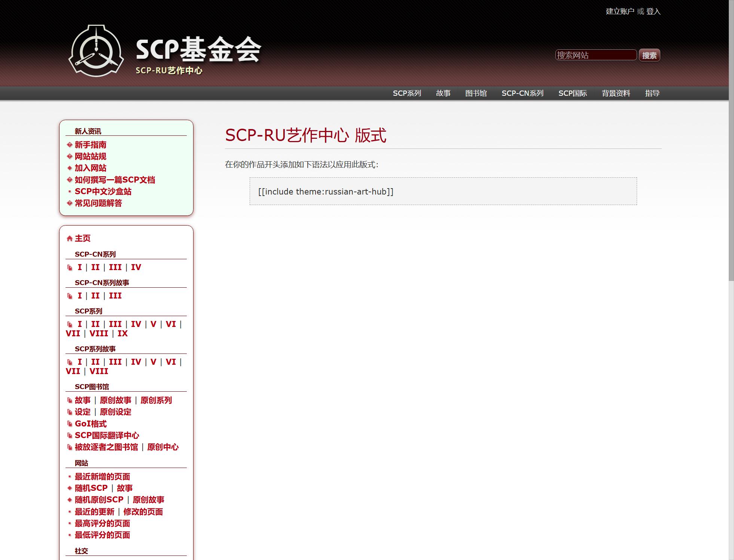This screenshot has width=734, height=560.
Task: Click the SCP Foundation logo emblem
Action: (x=96, y=51)
